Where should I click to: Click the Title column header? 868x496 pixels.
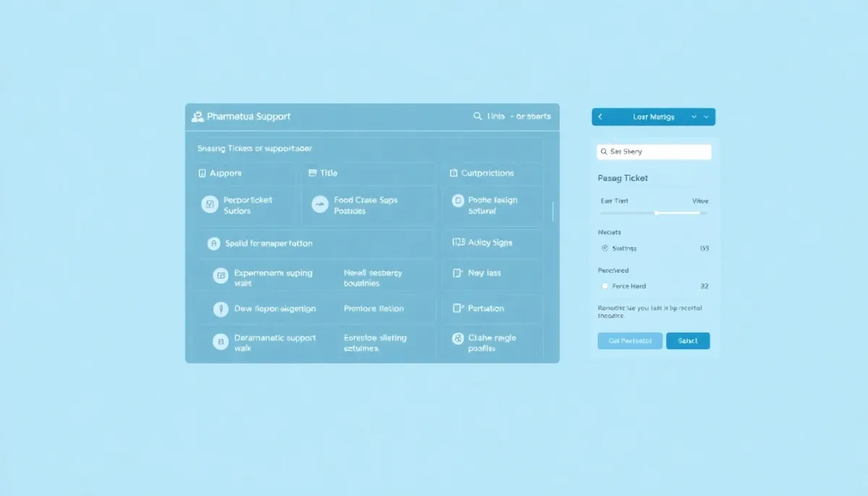329,173
